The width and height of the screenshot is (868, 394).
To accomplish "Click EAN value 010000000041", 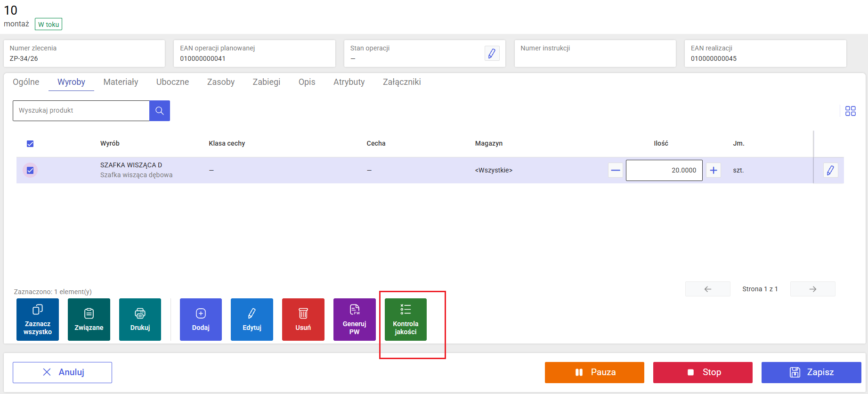I will tap(203, 58).
